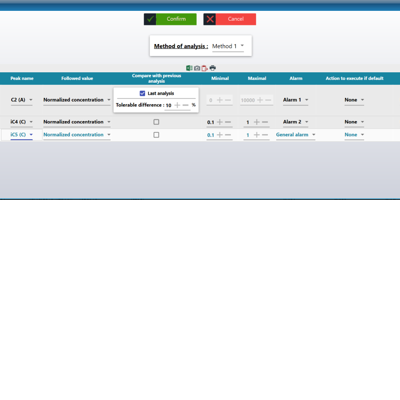This screenshot has height=400, width=400.
Task: Enable compare checkbox in iC4 row
Action: coord(156,122)
